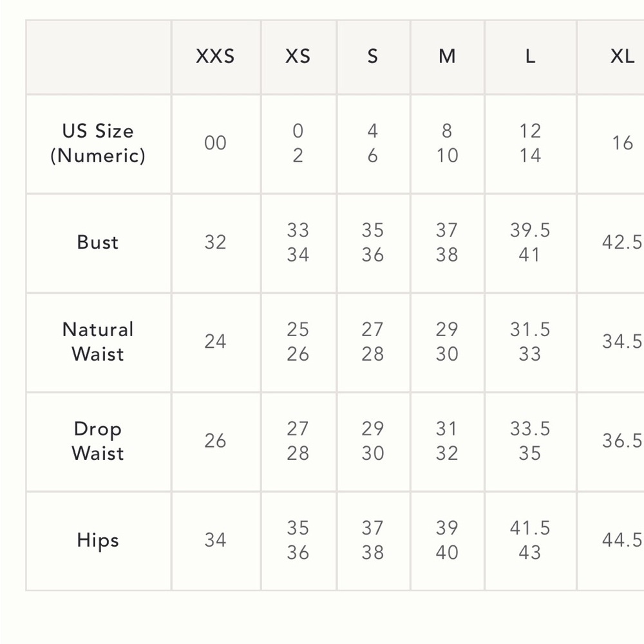
Task: Select the Bust row label
Action: (98, 243)
